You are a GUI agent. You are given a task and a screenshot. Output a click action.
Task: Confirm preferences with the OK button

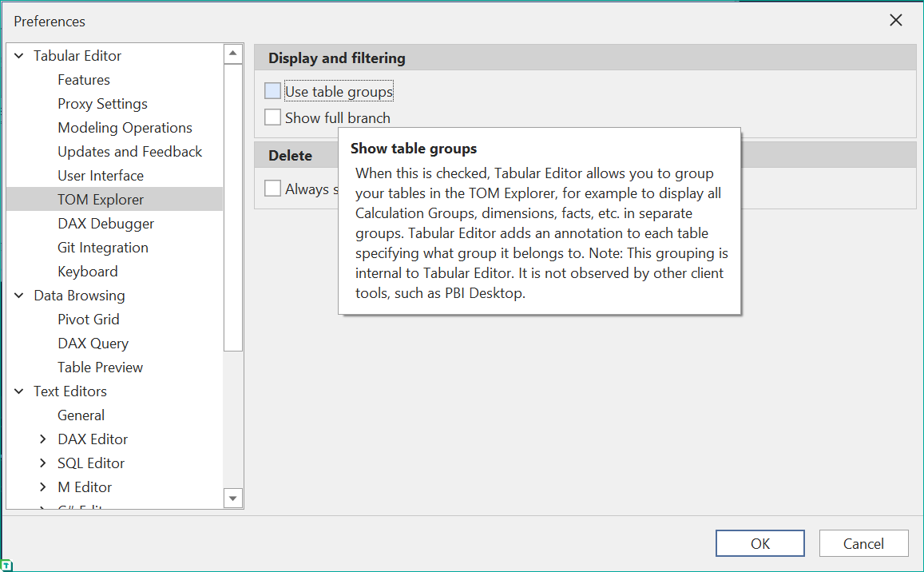[759, 543]
